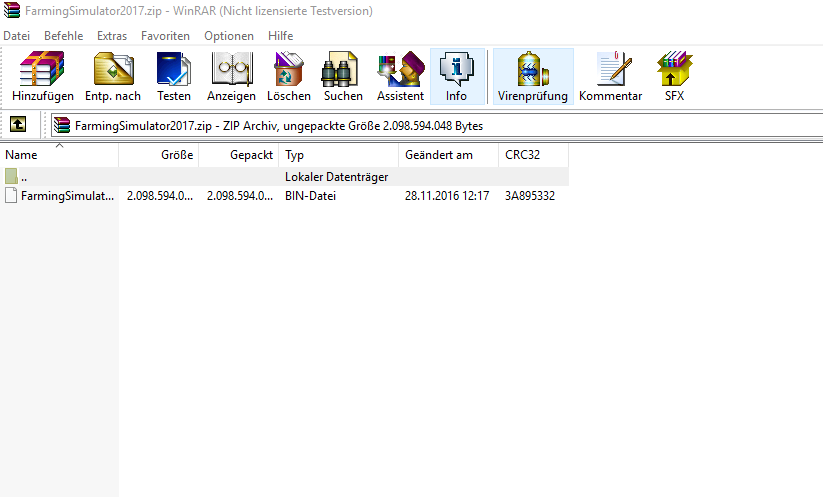Show archive Info icon
The width and height of the screenshot is (823, 497).
tap(456, 77)
